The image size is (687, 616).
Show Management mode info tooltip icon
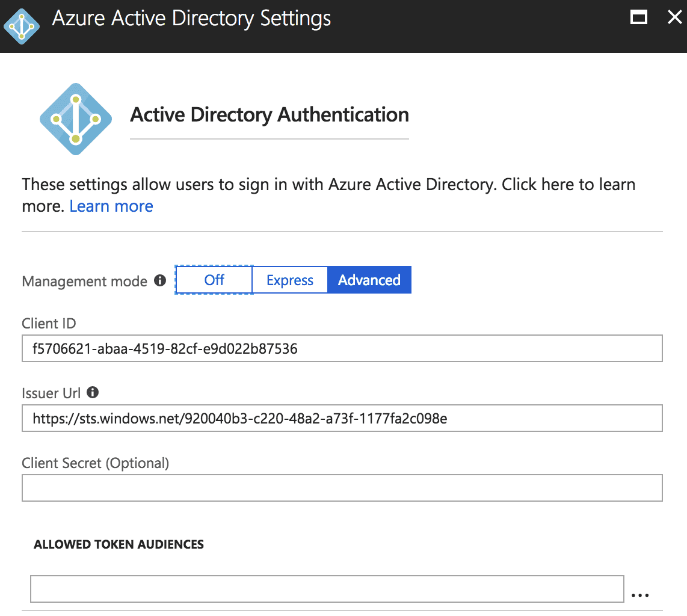click(160, 280)
